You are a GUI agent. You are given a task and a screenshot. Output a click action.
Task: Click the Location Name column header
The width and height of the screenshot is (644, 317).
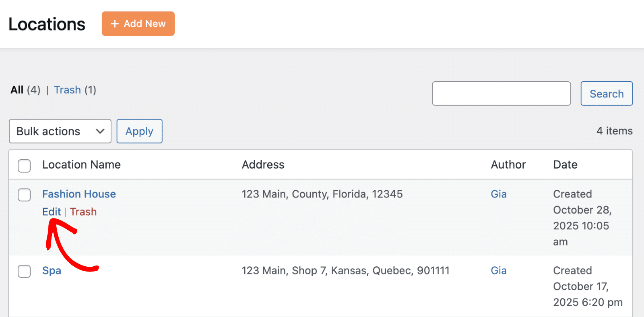pyautogui.click(x=81, y=165)
